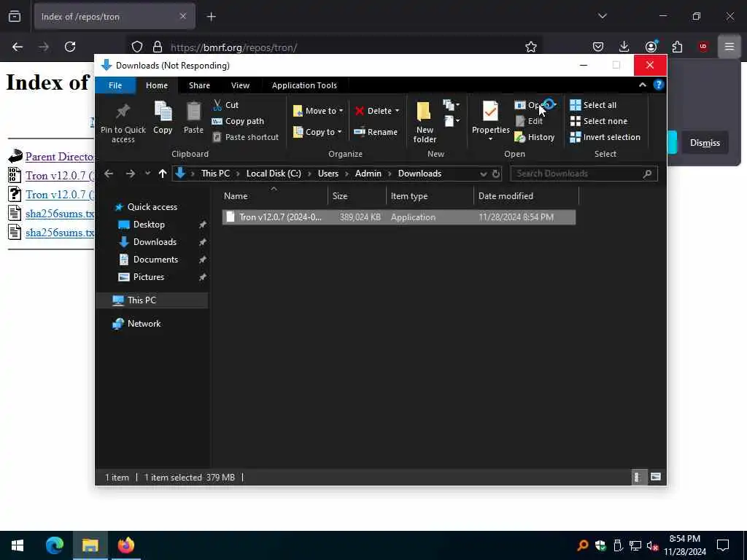Switch to the View ribbon tab
This screenshot has width=747, height=560.
(x=240, y=85)
